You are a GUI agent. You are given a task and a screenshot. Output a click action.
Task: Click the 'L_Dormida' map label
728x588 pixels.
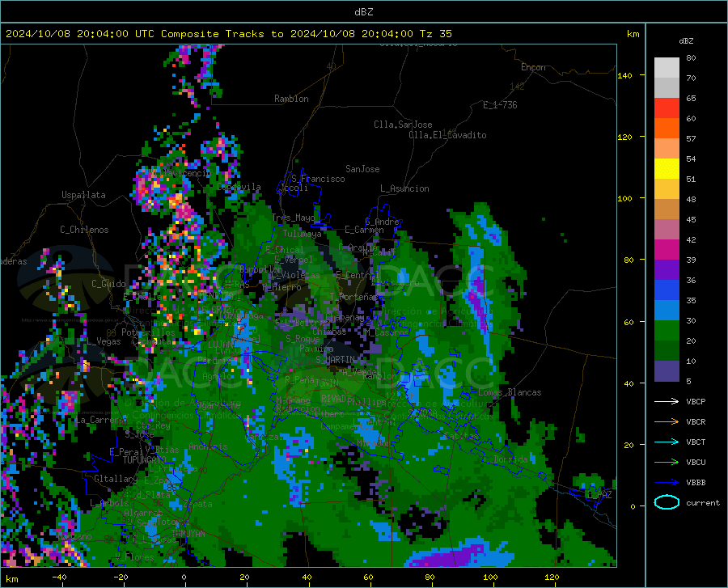[x=506, y=459]
